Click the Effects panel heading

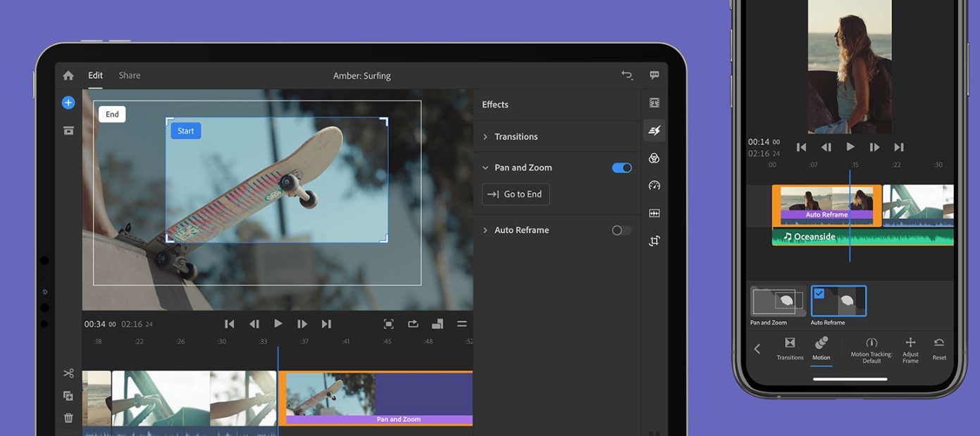[x=495, y=104]
